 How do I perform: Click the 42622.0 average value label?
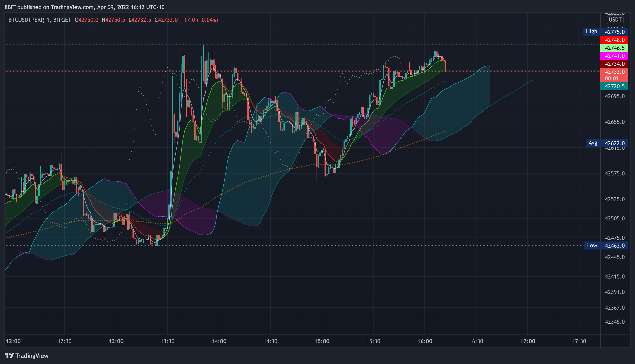point(615,143)
